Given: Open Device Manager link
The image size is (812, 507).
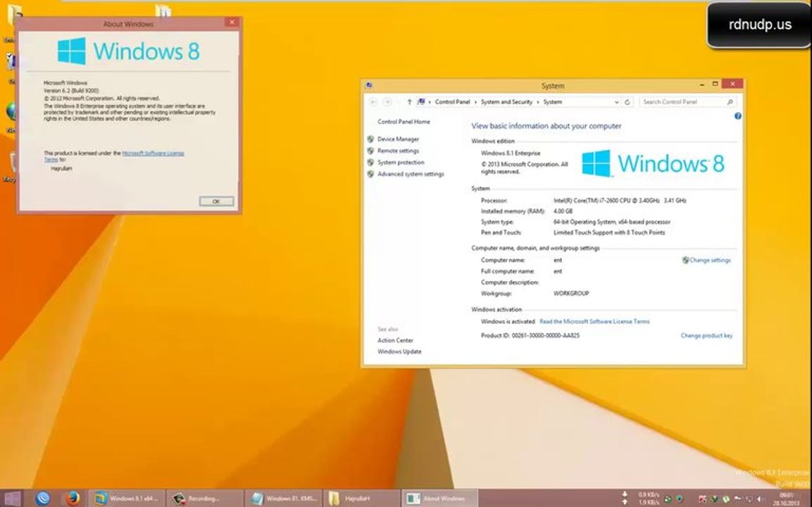Looking at the screenshot, I should 398,139.
